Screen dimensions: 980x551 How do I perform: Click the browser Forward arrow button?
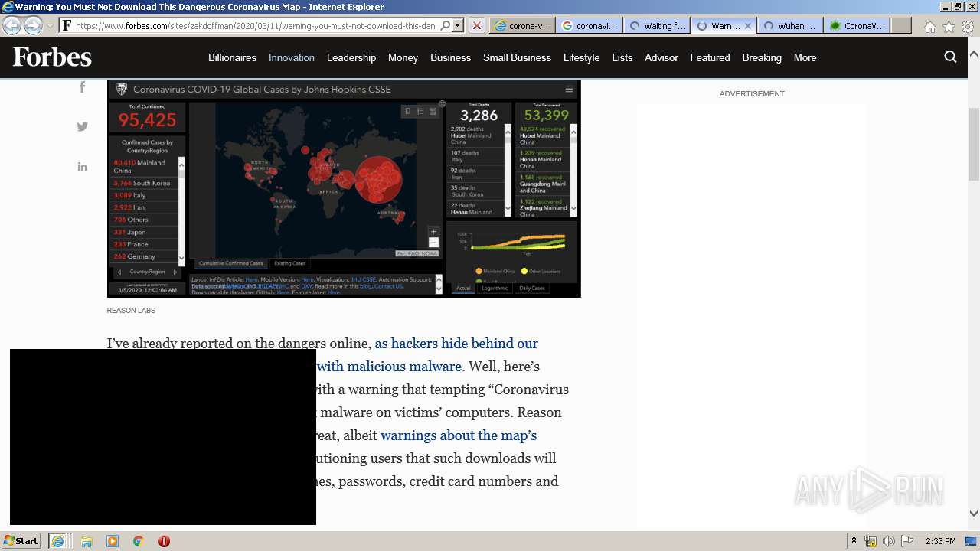(x=33, y=25)
